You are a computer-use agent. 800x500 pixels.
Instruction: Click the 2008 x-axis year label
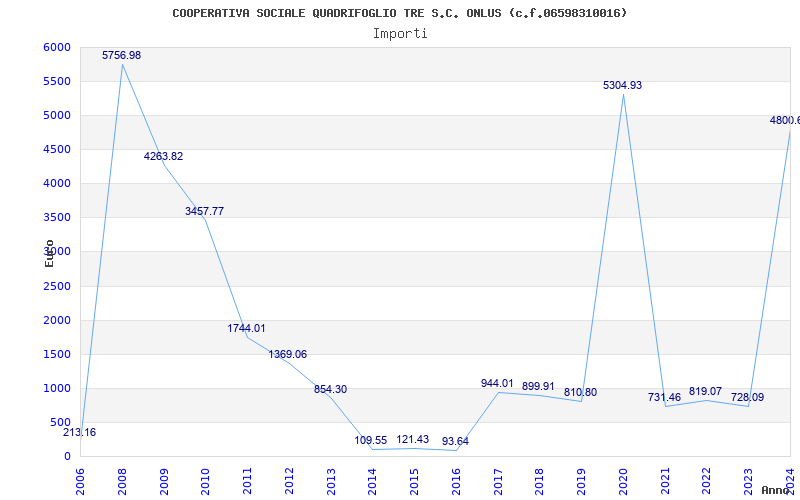(122, 481)
